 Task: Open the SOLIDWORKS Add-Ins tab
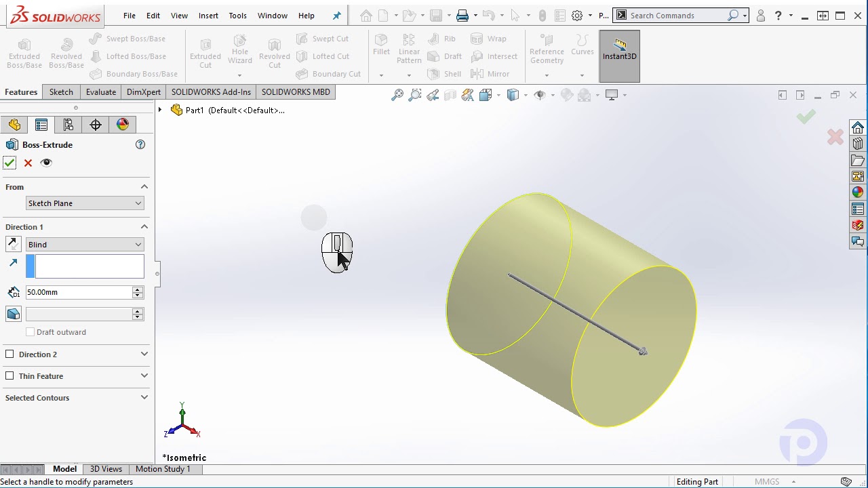(211, 92)
